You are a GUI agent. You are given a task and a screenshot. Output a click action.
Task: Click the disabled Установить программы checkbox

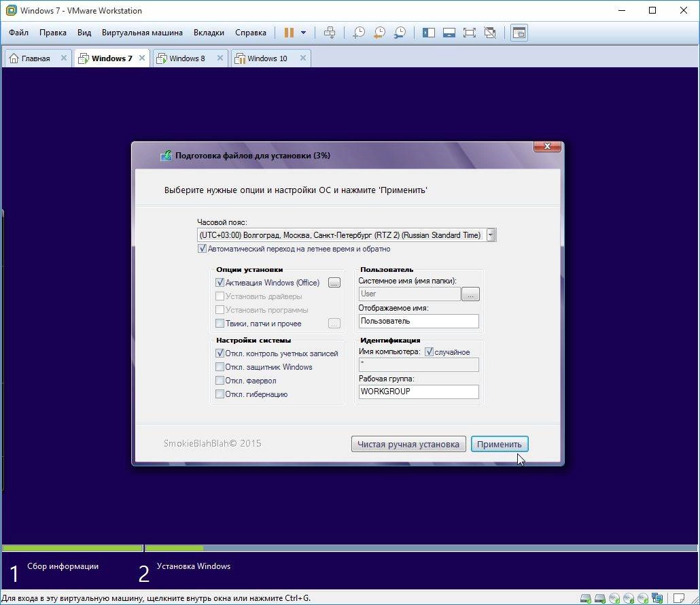[220, 310]
